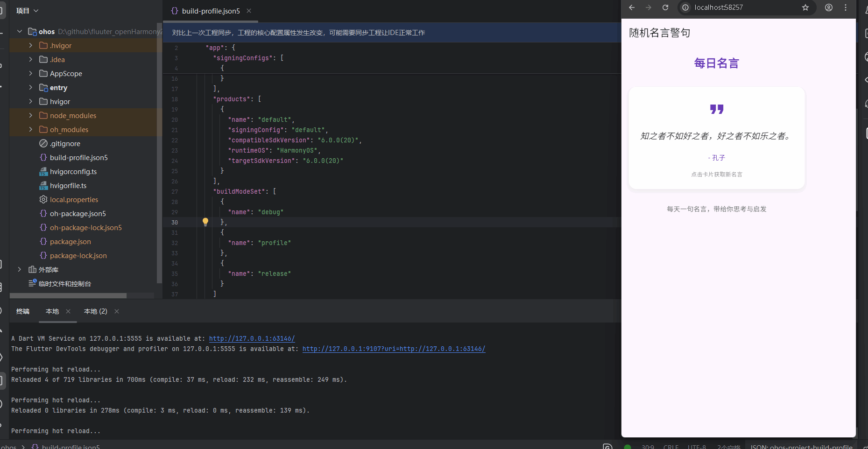Click the oh-package-lock.json5 file icon
This screenshot has width=868, height=449.
(x=43, y=227)
